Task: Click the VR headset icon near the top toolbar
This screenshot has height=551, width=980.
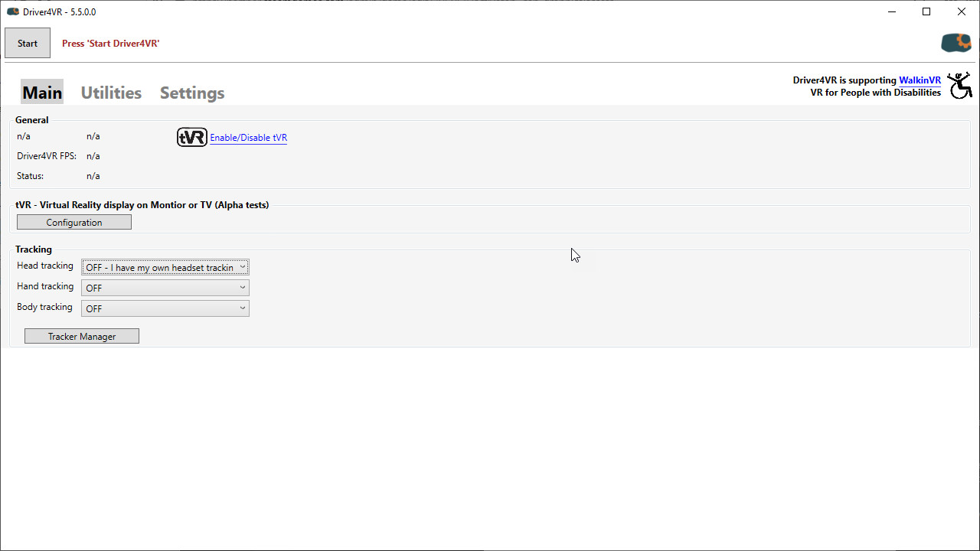Action: [x=955, y=43]
